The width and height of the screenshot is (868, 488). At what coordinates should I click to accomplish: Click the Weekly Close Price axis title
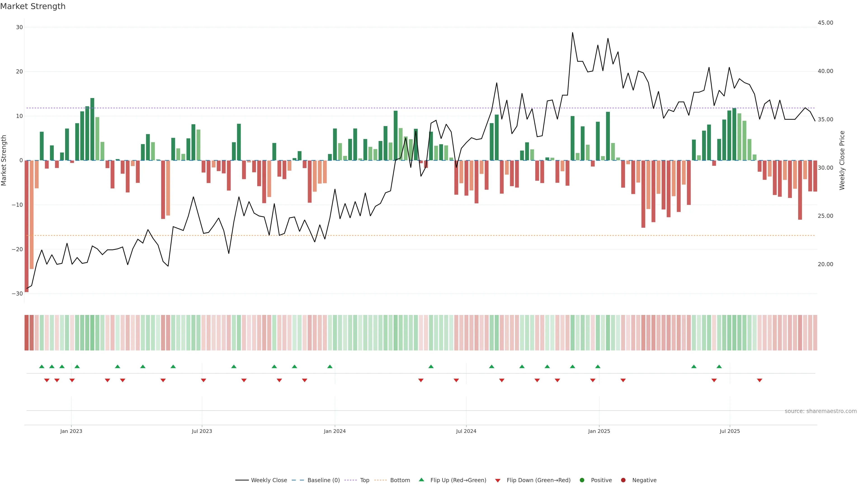coord(842,160)
